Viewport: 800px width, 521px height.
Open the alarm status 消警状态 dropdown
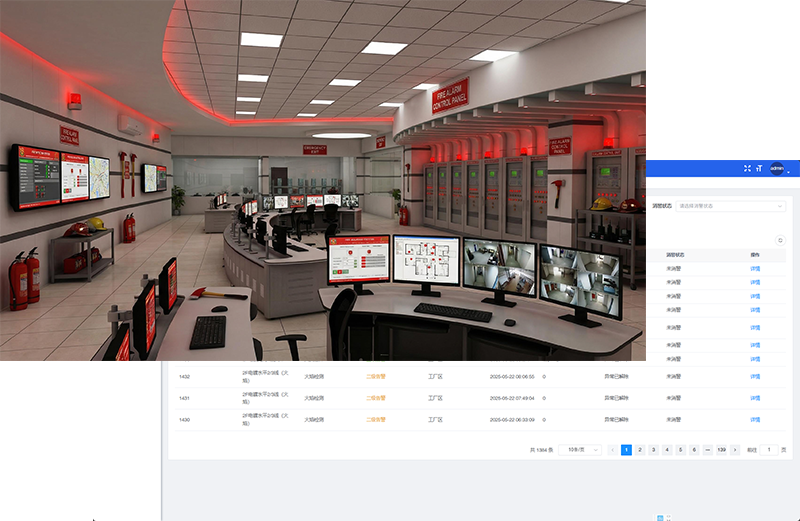coord(731,206)
